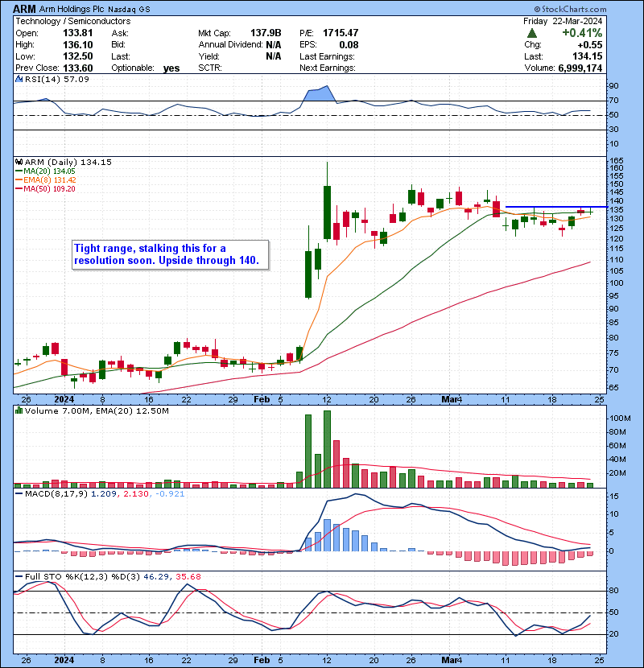Click the blue horizontal resistance line near 137
644x668 pixels.
point(555,207)
